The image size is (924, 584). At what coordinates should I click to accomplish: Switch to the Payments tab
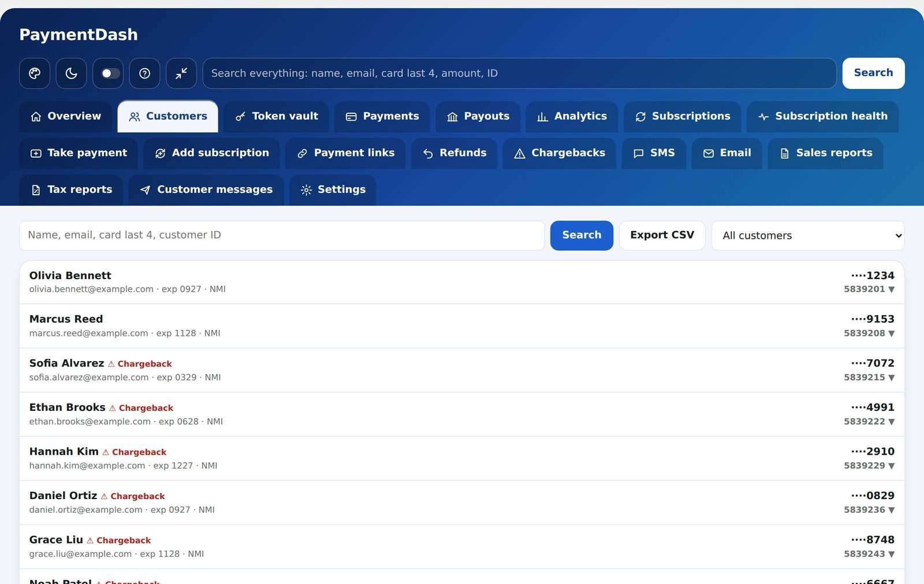pos(382,117)
